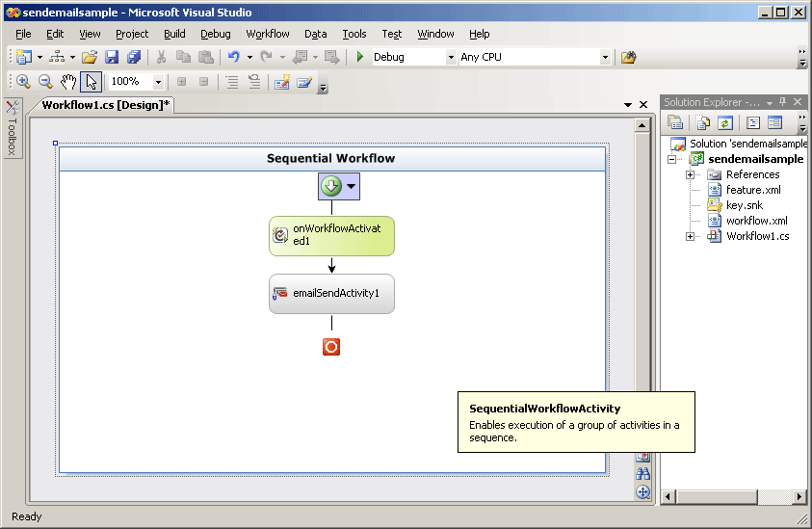
Task: Open the Toolbox side panel tab
Action: coord(13,128)
